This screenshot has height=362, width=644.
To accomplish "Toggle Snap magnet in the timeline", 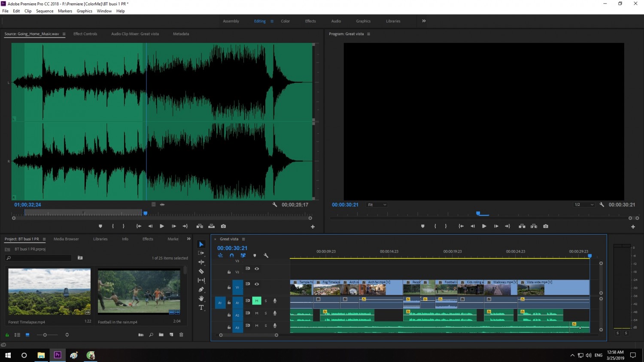I will pyautogui.click(x=232, y=256).
